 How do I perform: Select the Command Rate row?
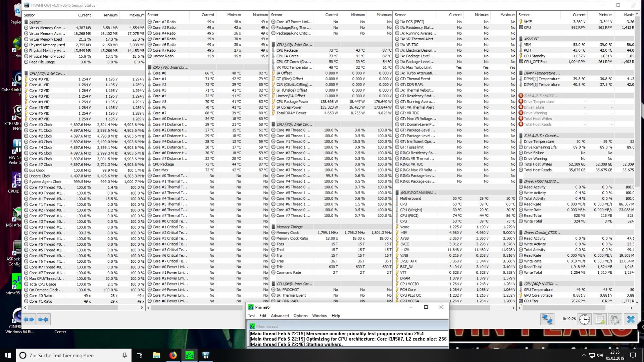click(x=331, y=273)
